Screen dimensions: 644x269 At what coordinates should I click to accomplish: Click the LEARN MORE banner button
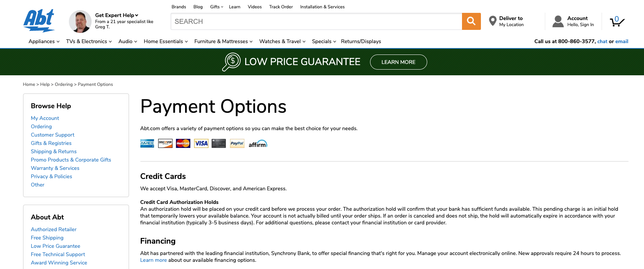tap(398, 62)
